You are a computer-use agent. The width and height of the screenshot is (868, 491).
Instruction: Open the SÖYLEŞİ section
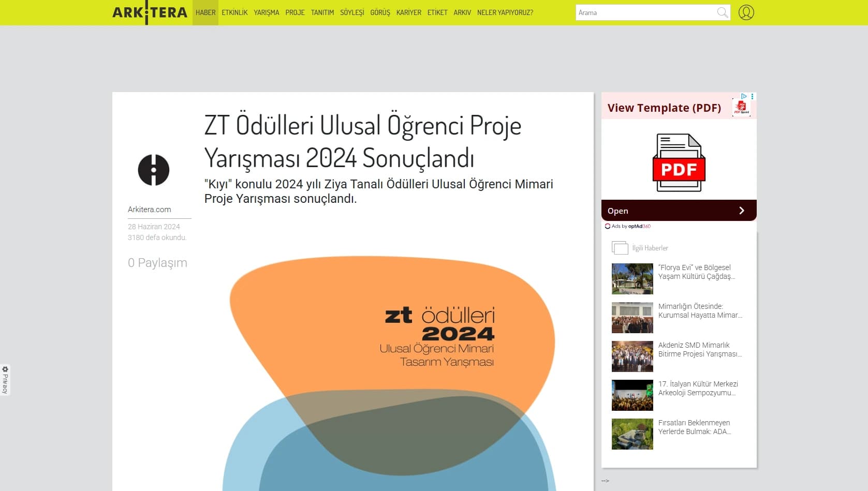[x=352, y=12]
